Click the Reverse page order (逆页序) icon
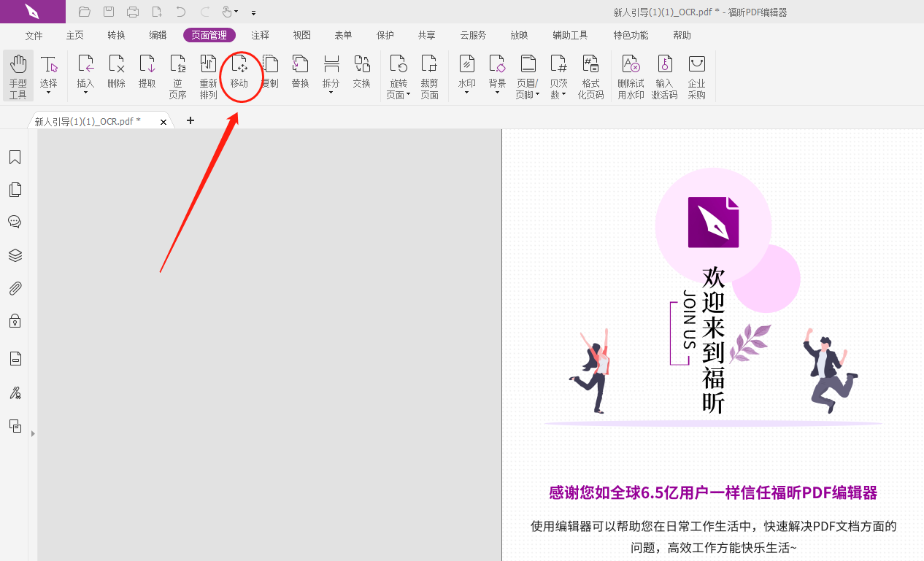The width and height of the screenshot is (924, 561). 177,75
